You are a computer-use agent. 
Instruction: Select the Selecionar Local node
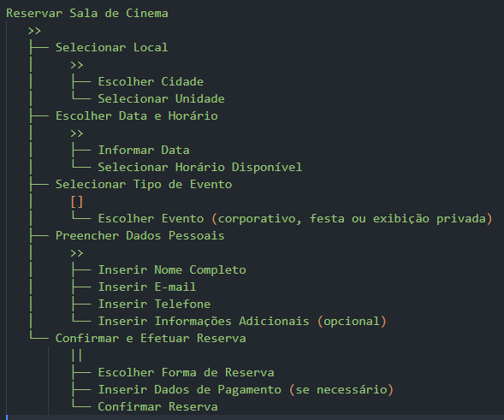coord(111,48)
